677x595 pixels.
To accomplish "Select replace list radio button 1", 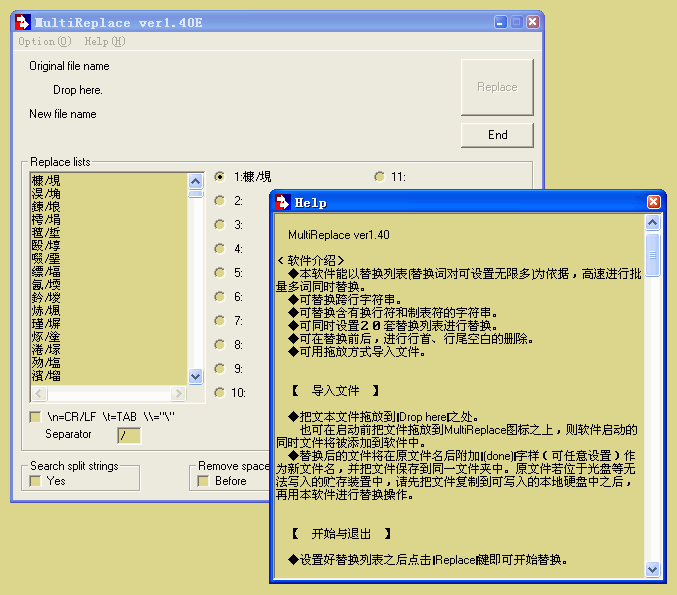I will click(x=220, y=177).
